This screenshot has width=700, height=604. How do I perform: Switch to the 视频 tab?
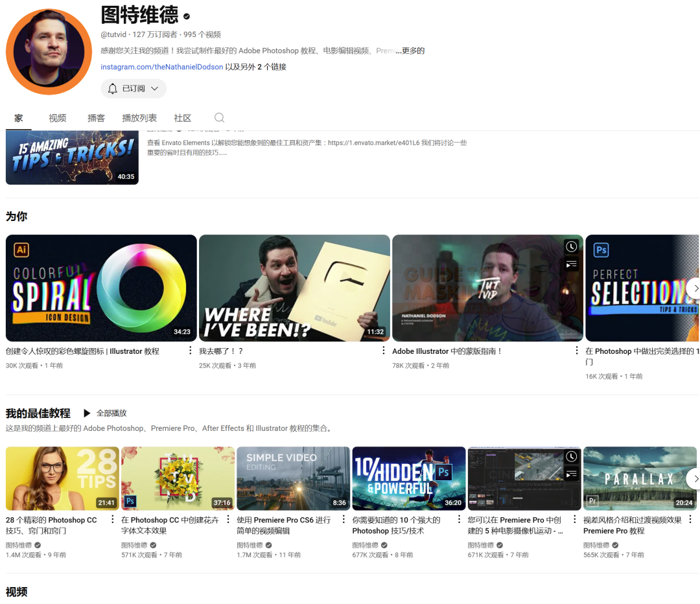pyautogui.click(x=58, y=118)
